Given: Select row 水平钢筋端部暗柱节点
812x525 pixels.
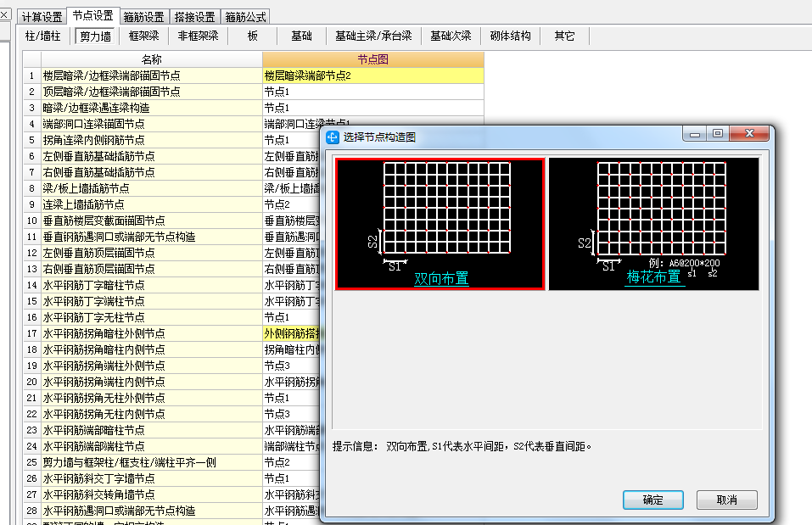Looking at the screenshot, I should click(151, 430).
